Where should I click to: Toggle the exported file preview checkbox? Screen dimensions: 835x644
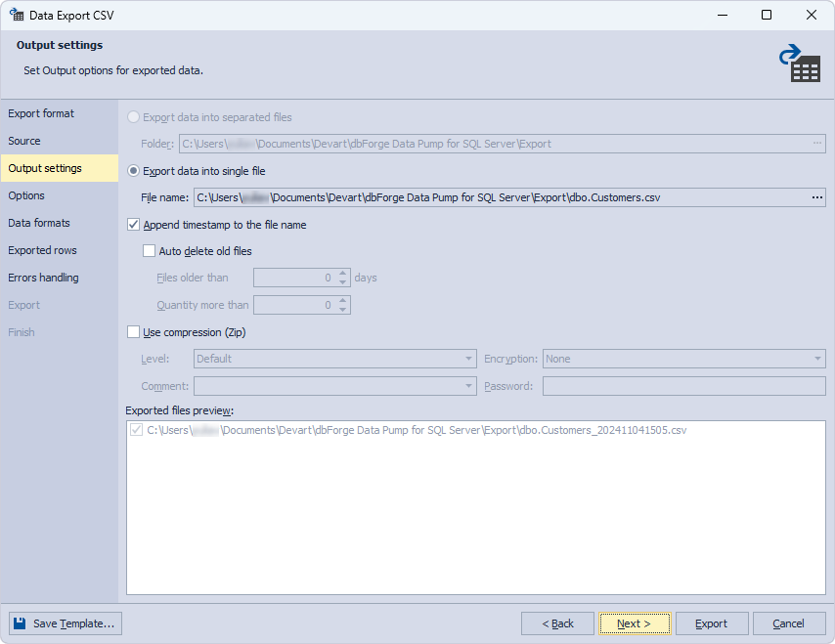coord(136,430)
